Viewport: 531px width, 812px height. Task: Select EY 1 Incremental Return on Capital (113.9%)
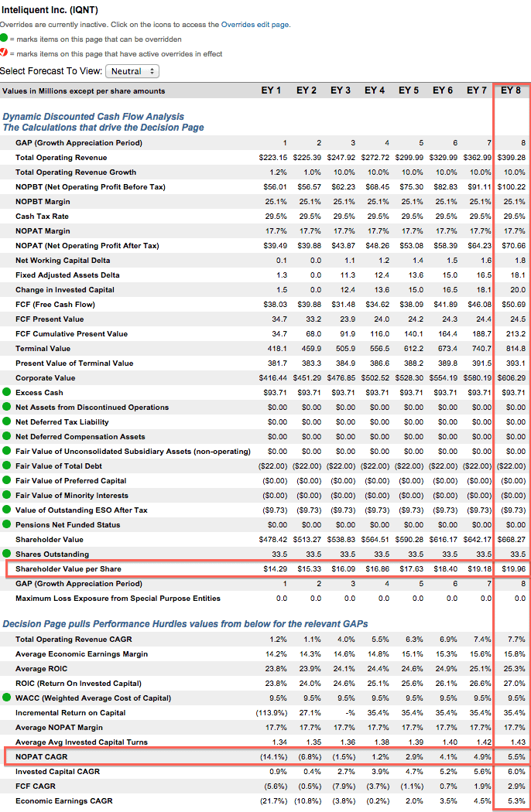tap(271, 712)
